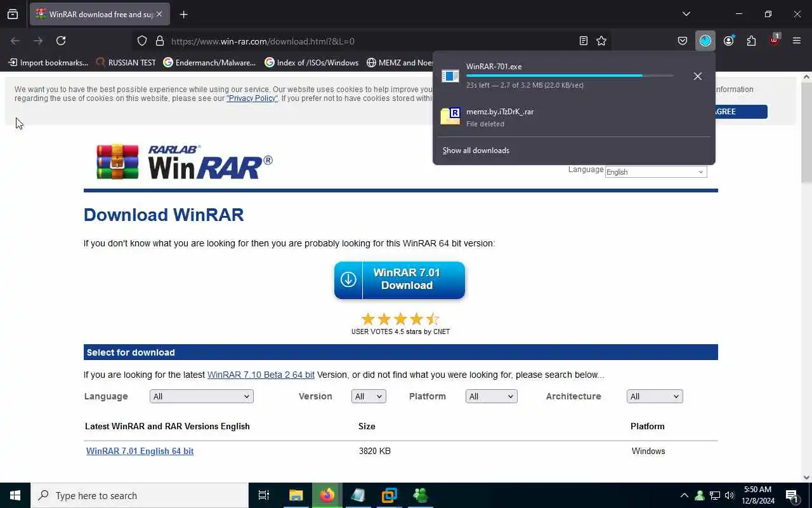812x508 pixels.
Task: Show hidden tray icons chevron
Action: click(x=684, y=495)
